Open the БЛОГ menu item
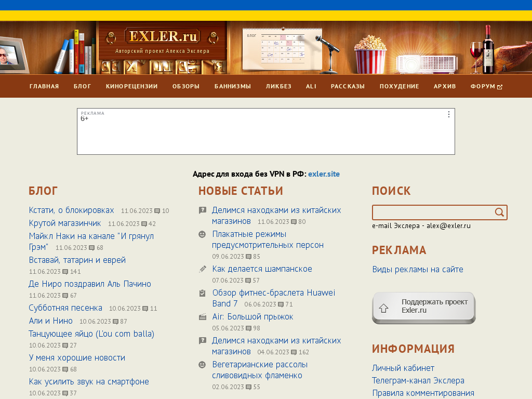Image resolution: width=532 pixels, height=399 pixels. click(x=83, y=86)
